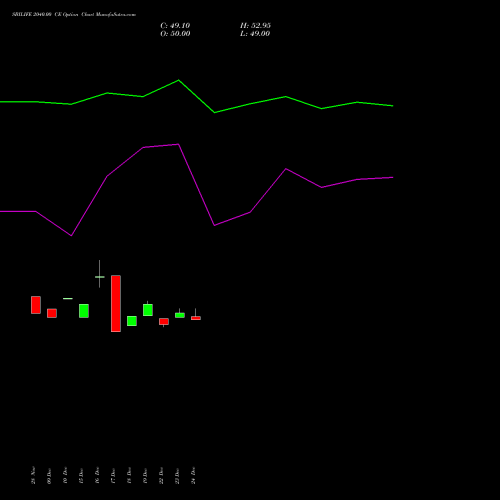Click the doji candle above 16 Dec
The width and height of the screenshot is (500, 500).
click(x=100, y=277)
